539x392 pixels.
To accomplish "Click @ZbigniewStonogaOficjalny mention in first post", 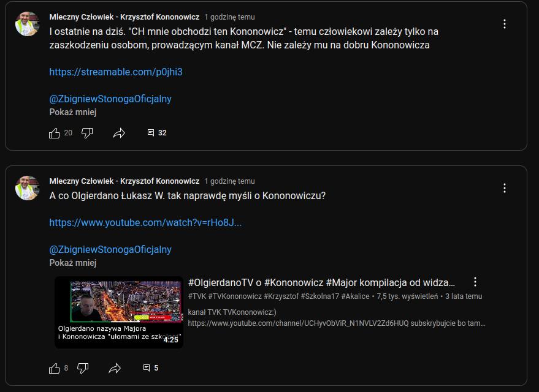I will pyautogui.click(x=110, y=99).
